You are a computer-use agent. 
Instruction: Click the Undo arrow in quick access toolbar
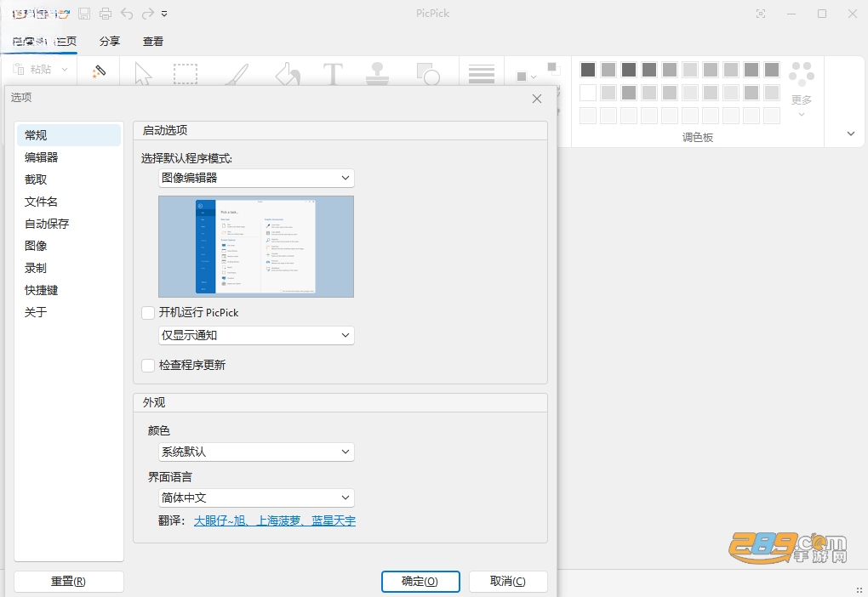127,14
